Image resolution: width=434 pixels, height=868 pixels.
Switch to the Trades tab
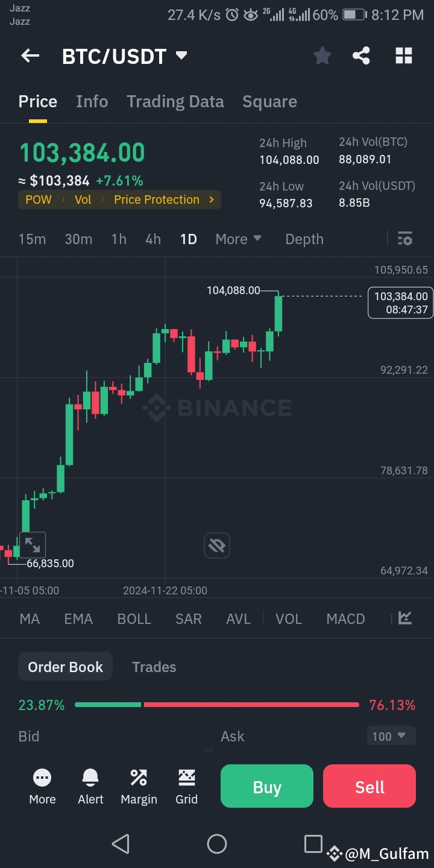[154, 667]
